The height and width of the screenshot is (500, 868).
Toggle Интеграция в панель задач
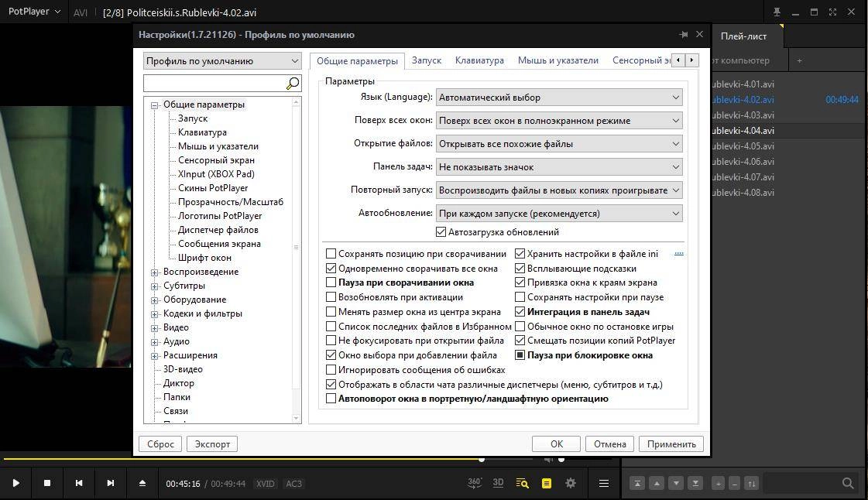coord(520,311)
